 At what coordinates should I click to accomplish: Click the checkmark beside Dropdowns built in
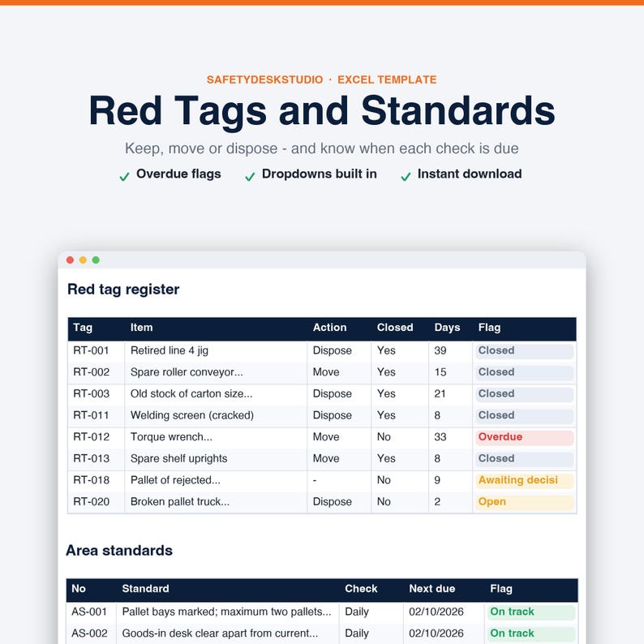250,177
